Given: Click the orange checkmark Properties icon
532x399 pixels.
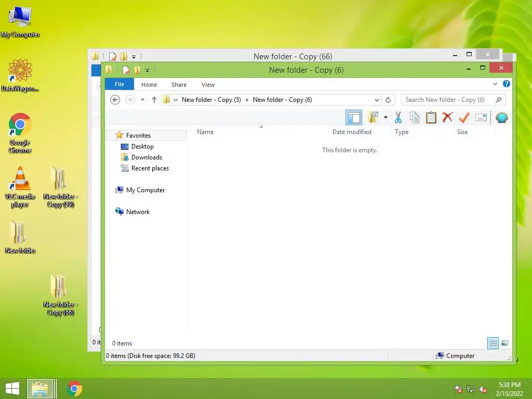Looking at the screenshot, I should point(464,117).
